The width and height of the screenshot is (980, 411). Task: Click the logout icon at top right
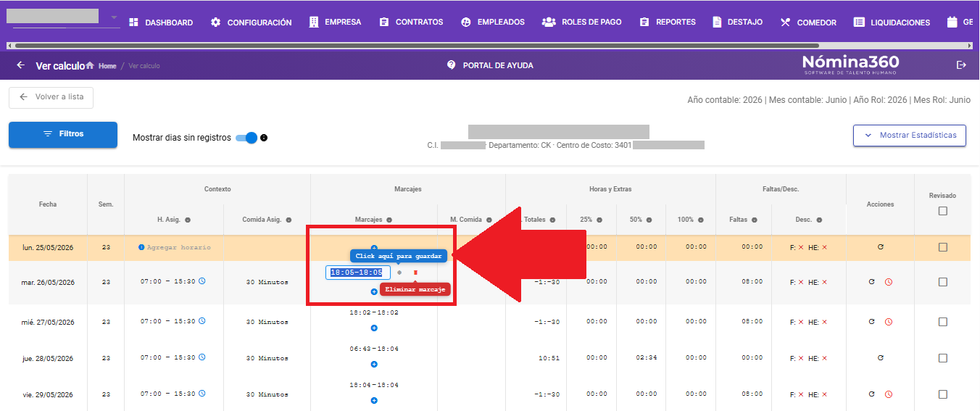(x=962, y=65)
